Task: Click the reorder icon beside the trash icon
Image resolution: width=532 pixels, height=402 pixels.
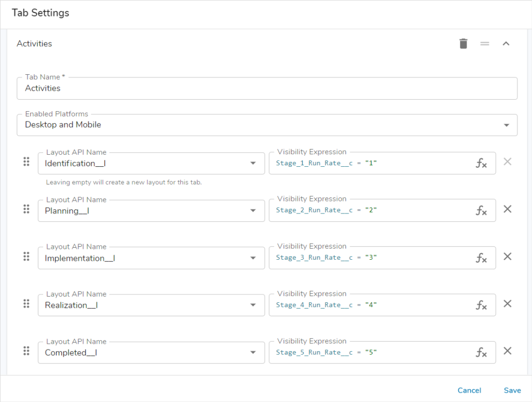Action: click(x=485, y=44)
